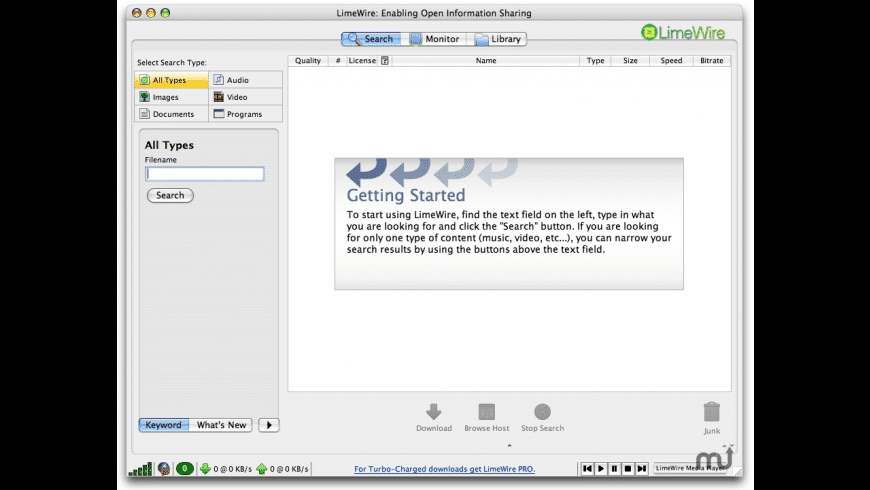Screen dimensions: 870x490
Task: Click the Download arrow icon
Action: (434, 412)
